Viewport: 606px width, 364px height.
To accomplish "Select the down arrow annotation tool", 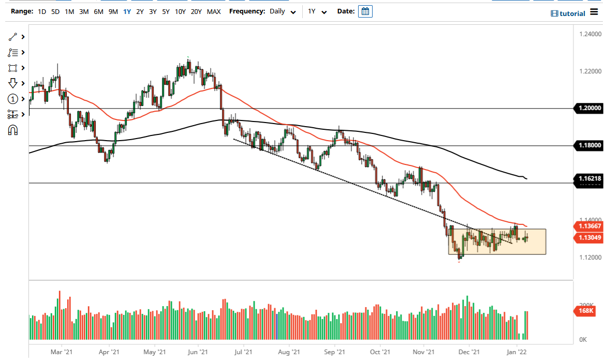I will pyautogui.click(x=13, y=83).
